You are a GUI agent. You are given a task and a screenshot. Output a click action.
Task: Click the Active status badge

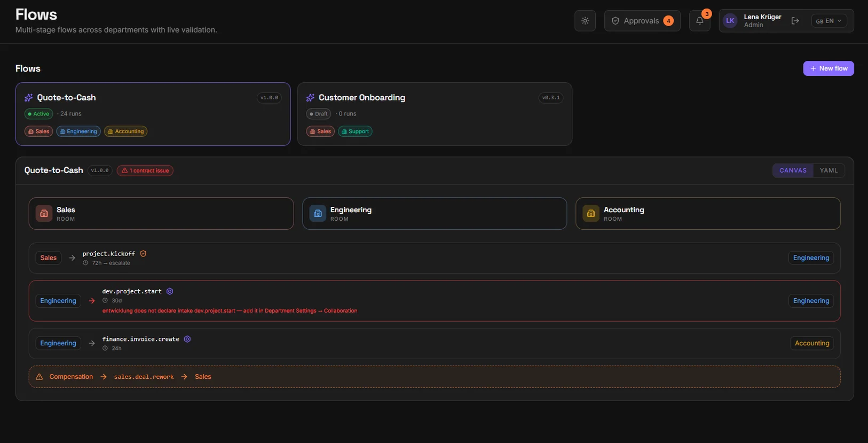(x=38, y=114)
